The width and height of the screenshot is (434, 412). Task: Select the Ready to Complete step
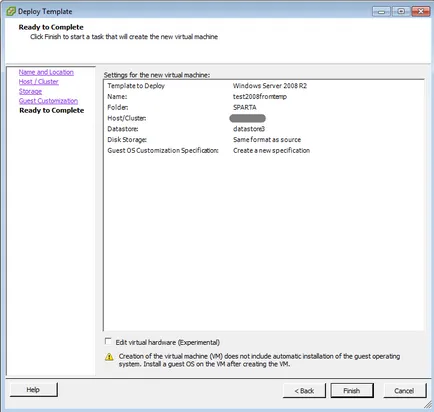52,110
